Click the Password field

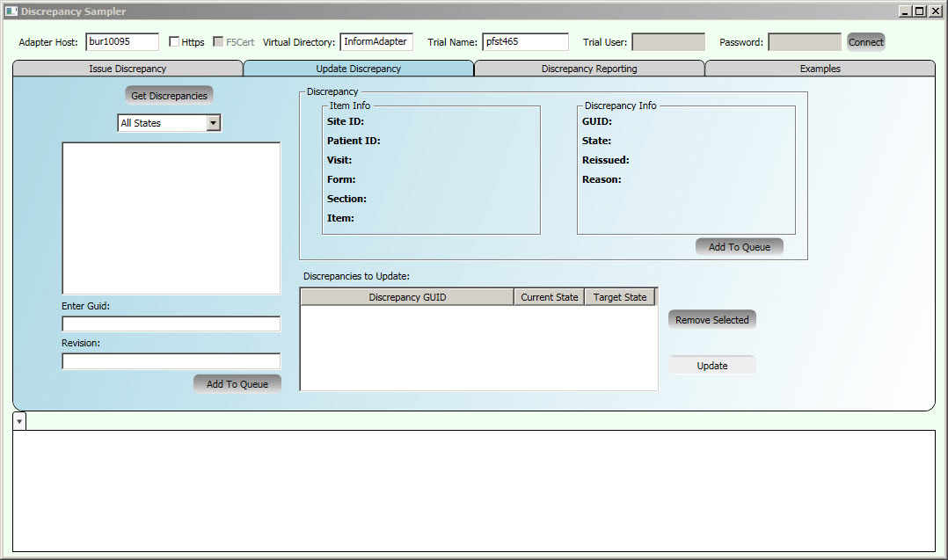point(805,41)
